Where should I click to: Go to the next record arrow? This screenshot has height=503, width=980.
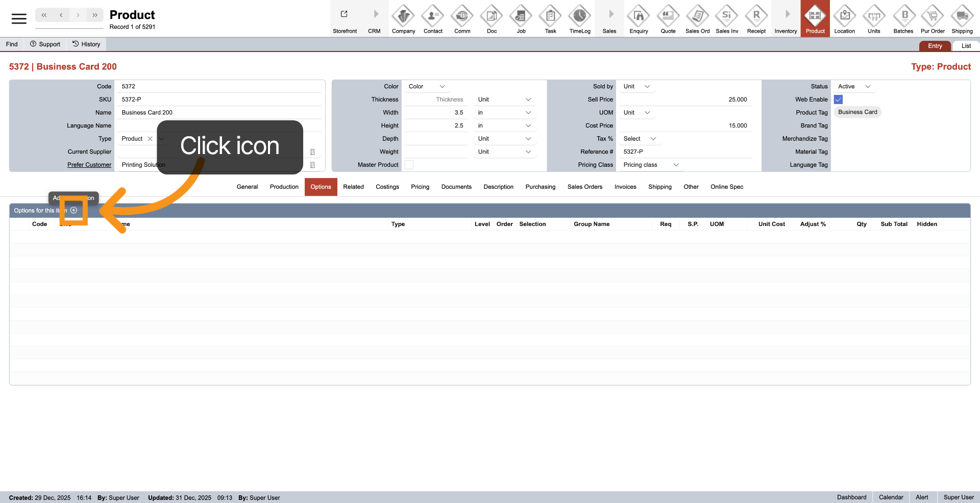tap(78, 15)
